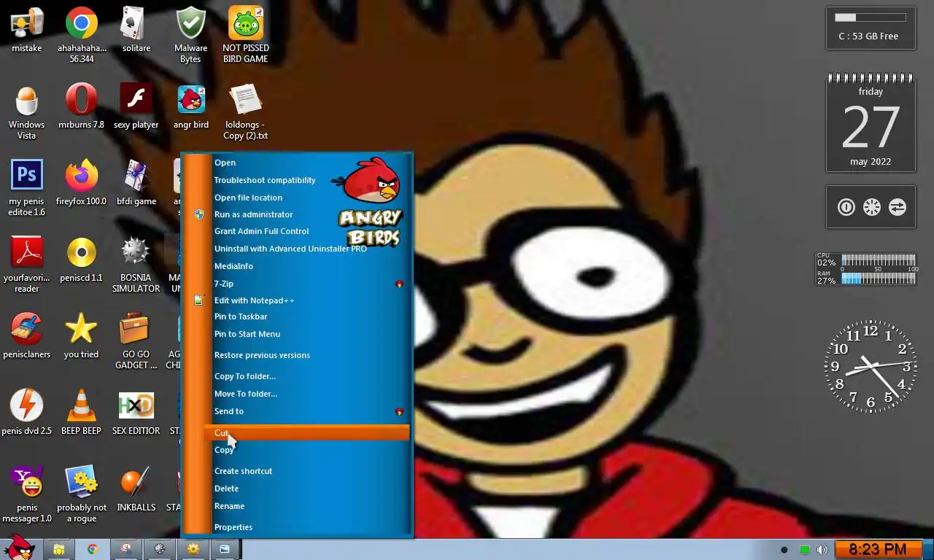Select Run as administrator
The width and height of the screenshot is (934, 560).
point(307,214)
